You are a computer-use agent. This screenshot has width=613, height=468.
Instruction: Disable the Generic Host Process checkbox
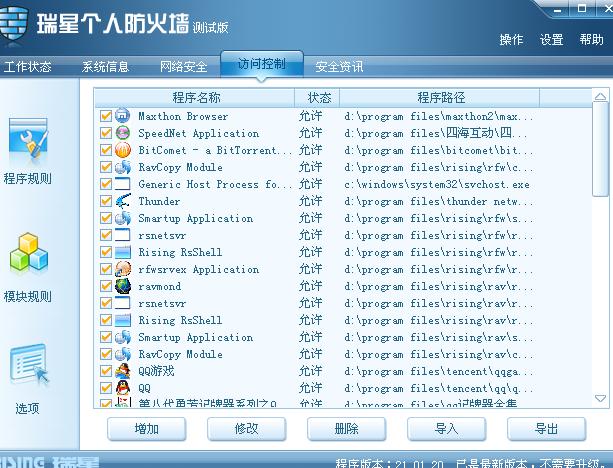[x=106, y=184]
